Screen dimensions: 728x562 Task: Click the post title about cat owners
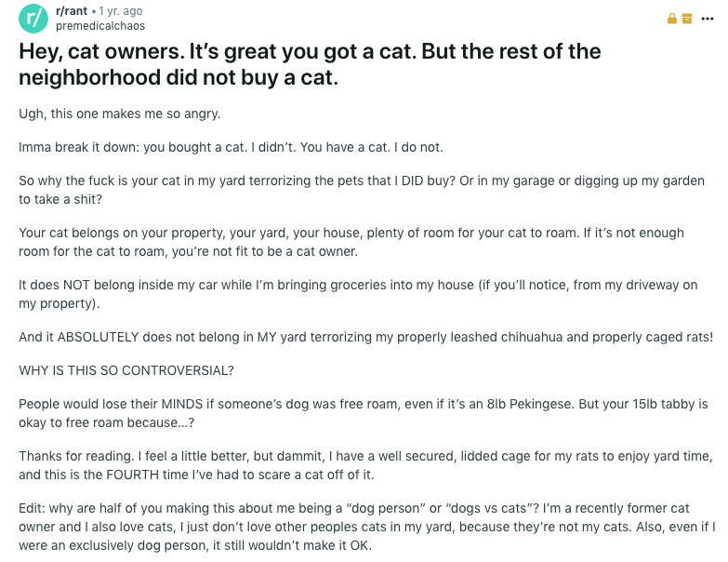point(310,64)
